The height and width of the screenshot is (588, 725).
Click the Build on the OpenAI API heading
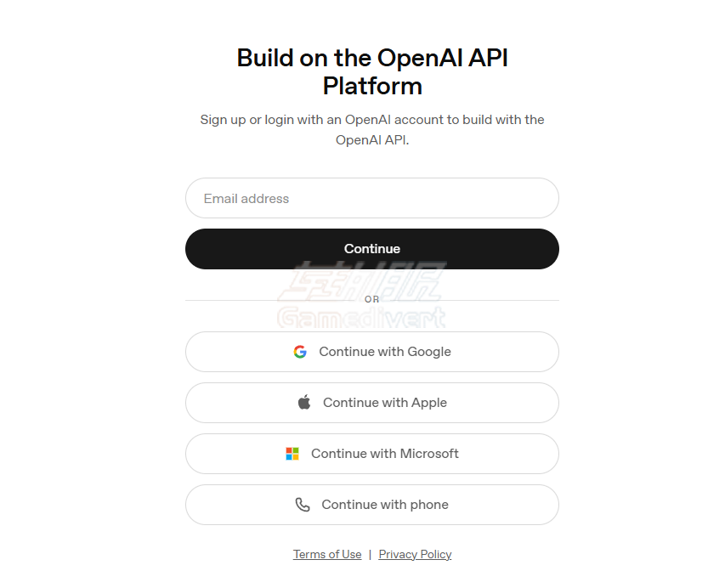(x=371, y=71)
